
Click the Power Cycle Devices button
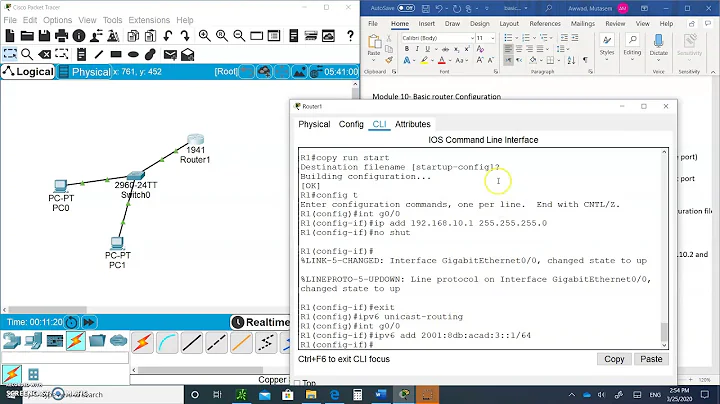pyautogui.click(x=72, y=322)
